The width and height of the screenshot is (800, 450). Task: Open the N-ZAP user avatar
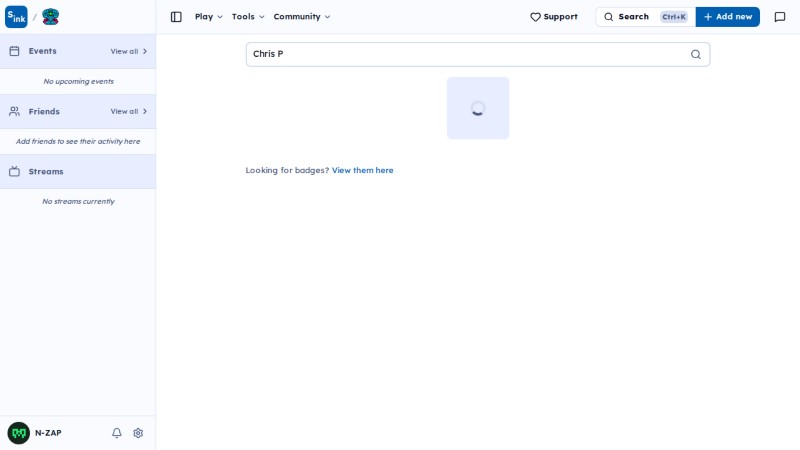pyautogui.click(x=18, y=433)
